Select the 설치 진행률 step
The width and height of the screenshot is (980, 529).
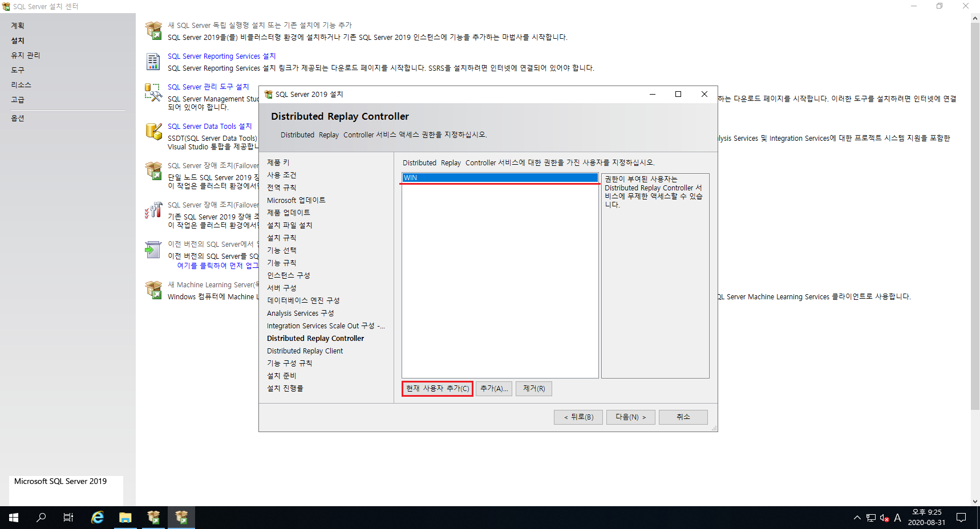pos(285,388)
